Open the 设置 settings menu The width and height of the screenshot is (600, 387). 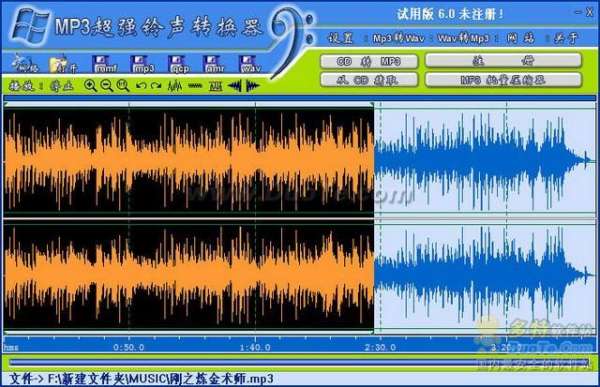340,38
